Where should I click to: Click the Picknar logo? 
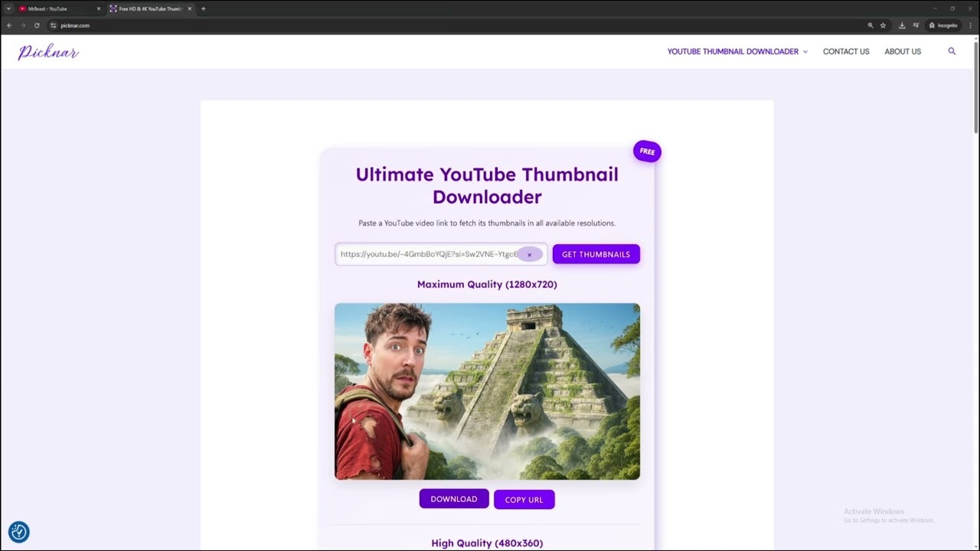click(x=48, y=52)
